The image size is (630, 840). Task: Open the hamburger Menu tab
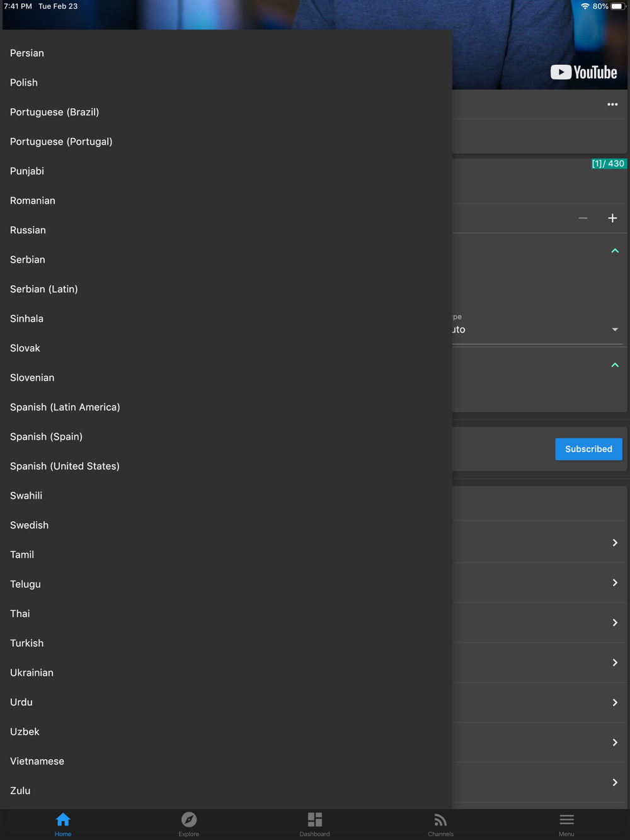pos(566,824)
